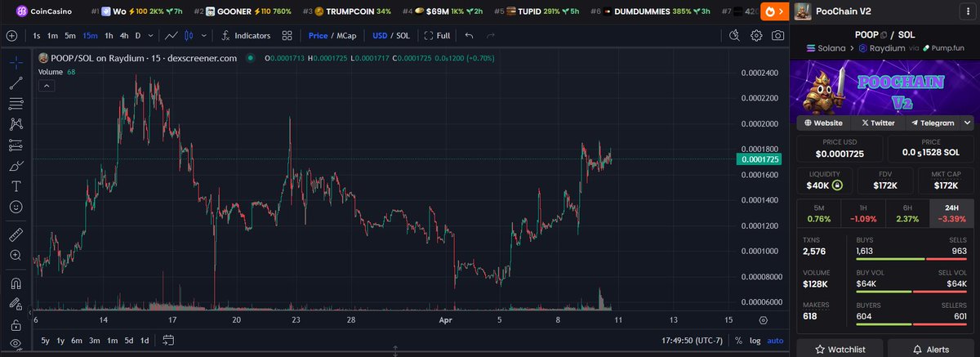Select the 6H price change tab
The image size is (980, 357).
[x=907, y=214]
